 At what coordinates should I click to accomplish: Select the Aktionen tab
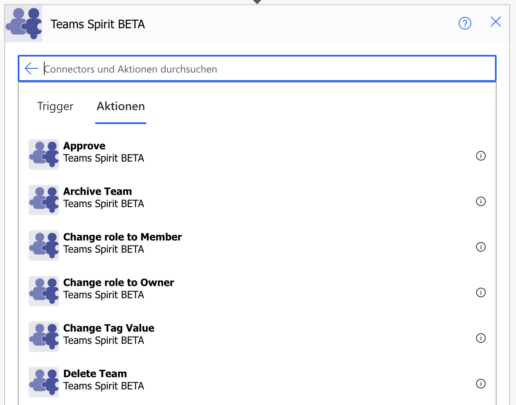(121, 106)
